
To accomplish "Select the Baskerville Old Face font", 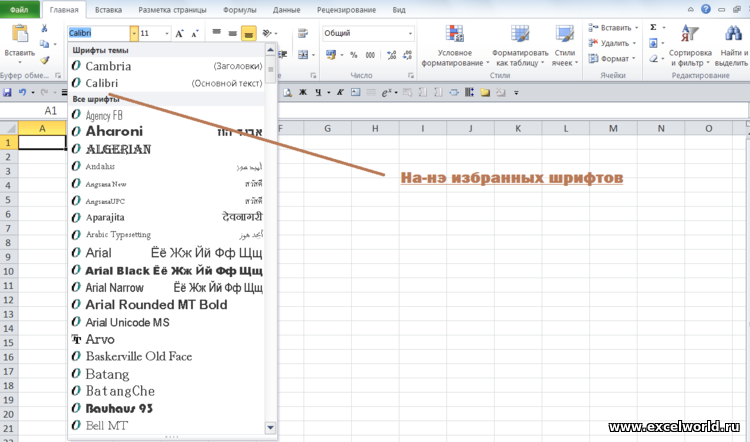I will click(166, 356).
